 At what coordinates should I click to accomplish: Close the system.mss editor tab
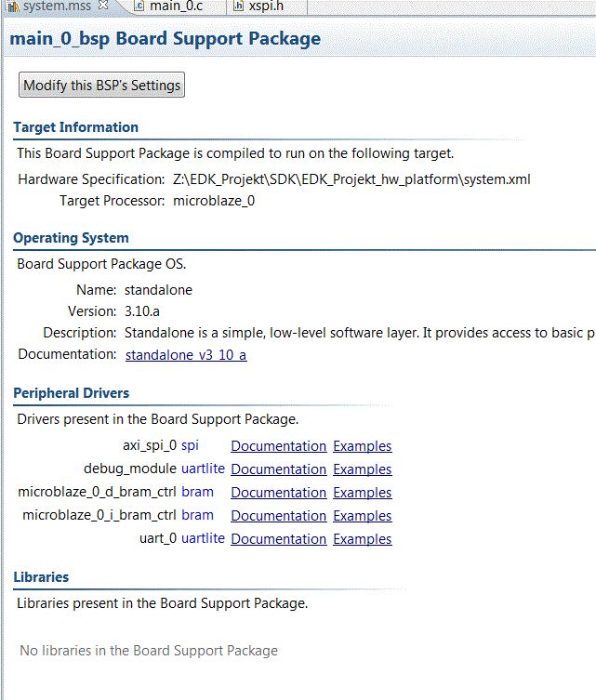pyautogui.click(x=103, y=7)
